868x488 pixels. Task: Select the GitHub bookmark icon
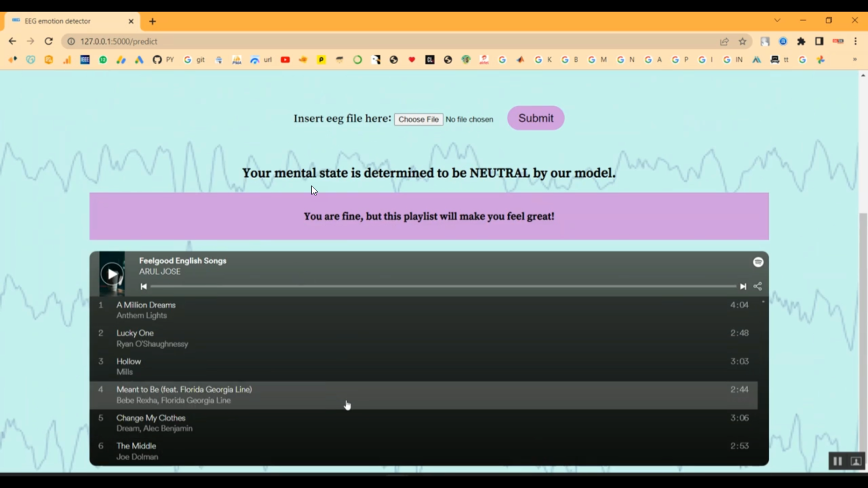pos(156,60)
